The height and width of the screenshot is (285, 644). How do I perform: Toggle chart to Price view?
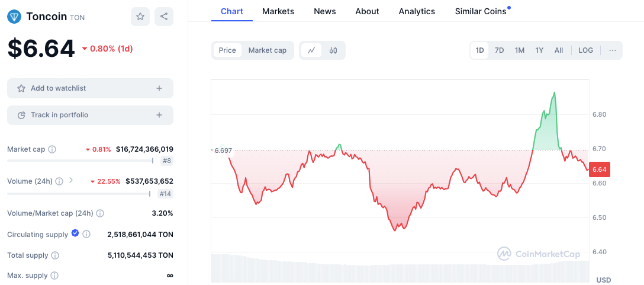(227, 50)
